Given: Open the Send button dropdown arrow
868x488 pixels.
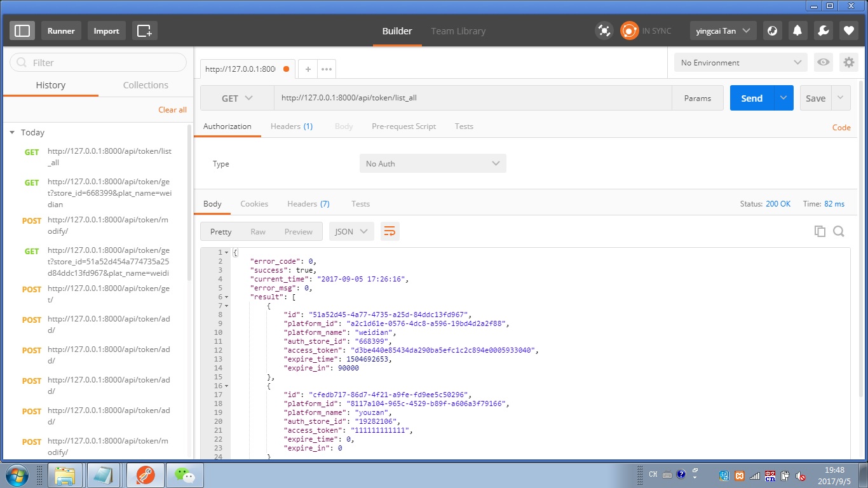Looking at the screenshot, I should (783, 98).
